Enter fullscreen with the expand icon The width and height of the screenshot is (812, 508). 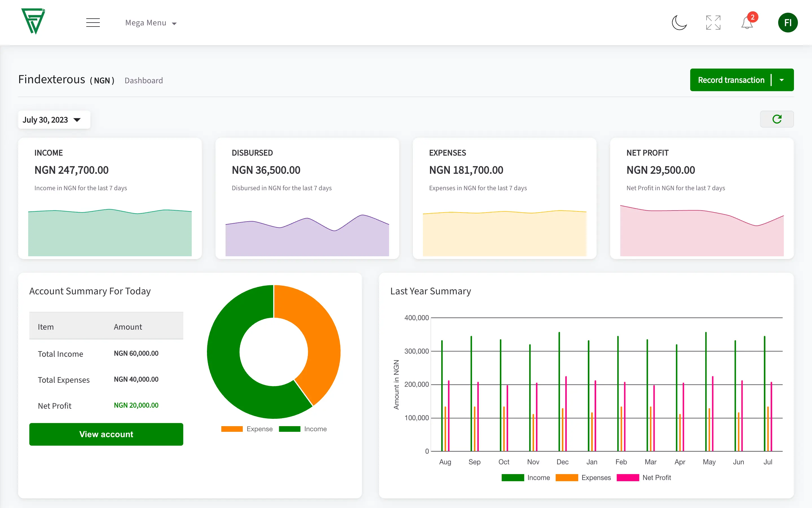[x=713, y=23]
